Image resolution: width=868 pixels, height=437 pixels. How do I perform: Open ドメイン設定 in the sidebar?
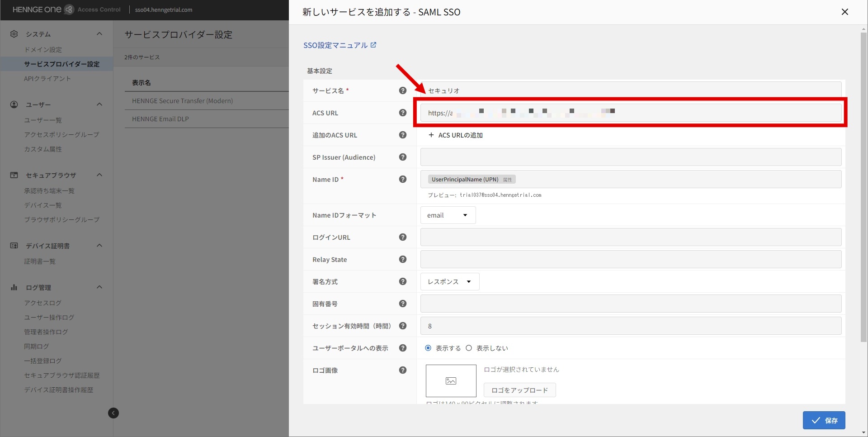pyautogui.click(x=43, y=49)
